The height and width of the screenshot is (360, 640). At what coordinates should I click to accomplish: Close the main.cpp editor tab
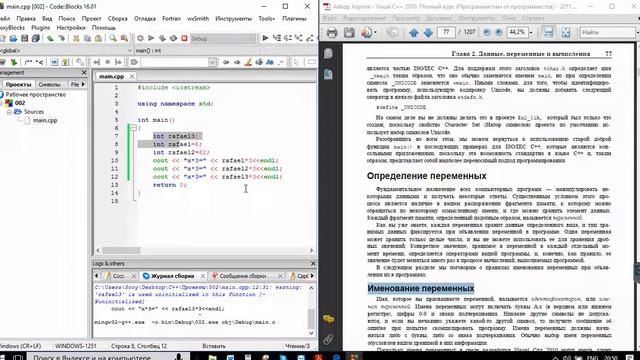(132, 76)
